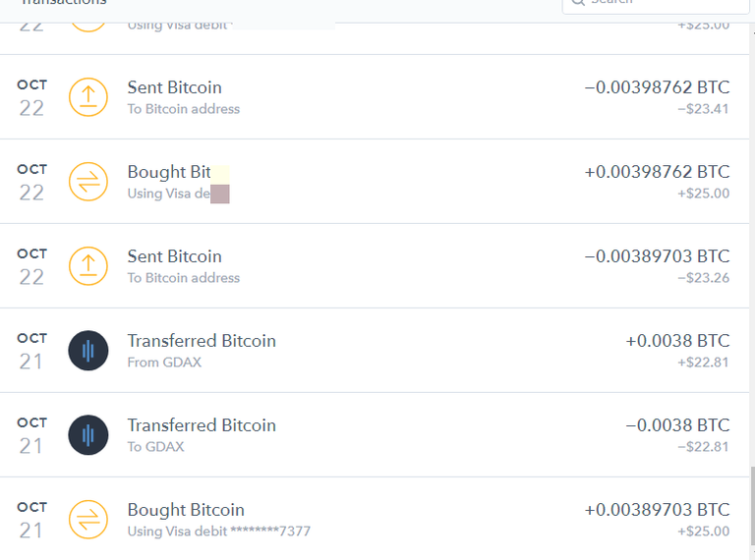Open Sent Bitcoin transaction worth -$23.41
755x560 pixels.
[375, 97]
